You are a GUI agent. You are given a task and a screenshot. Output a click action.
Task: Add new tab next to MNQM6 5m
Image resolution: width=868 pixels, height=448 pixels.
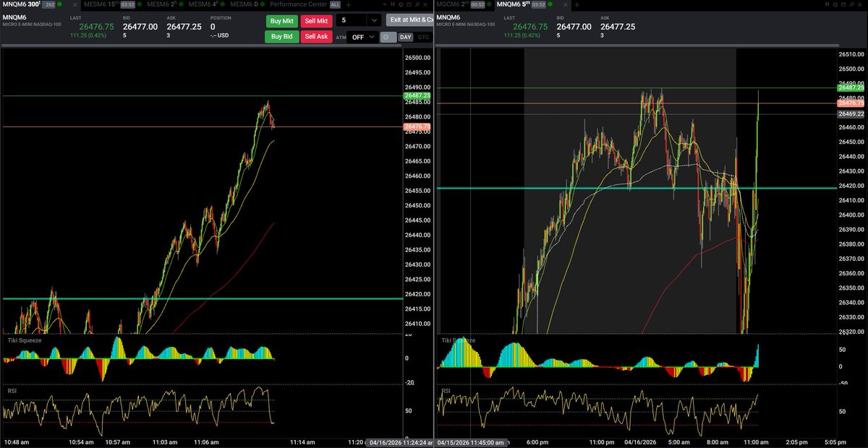click(x=576, y=5)
